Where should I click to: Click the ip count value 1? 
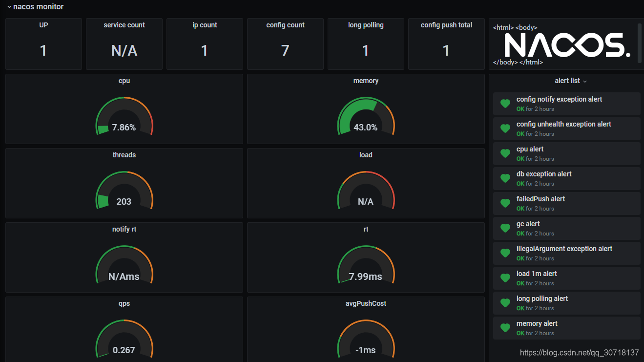[205, 50]
